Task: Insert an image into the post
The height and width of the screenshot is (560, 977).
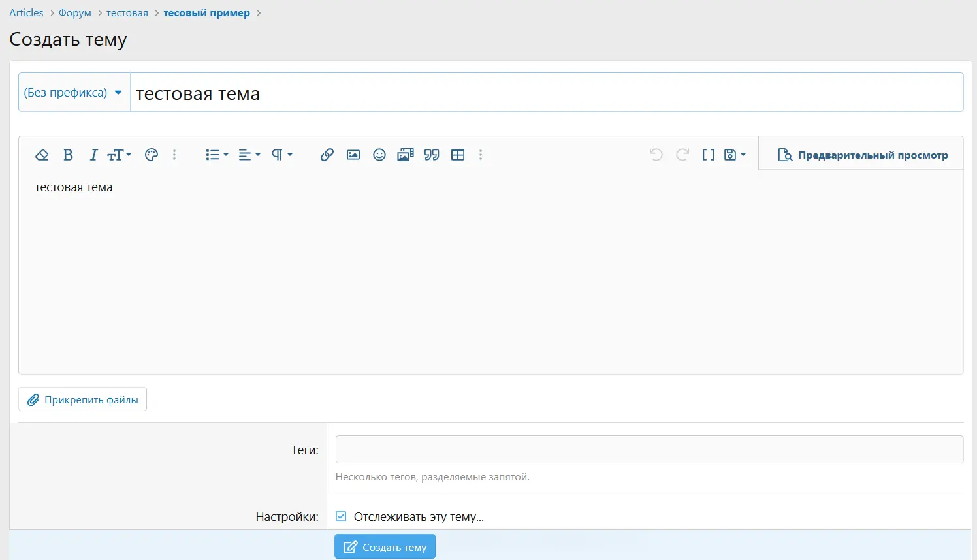Action: [x=353, y=155]
